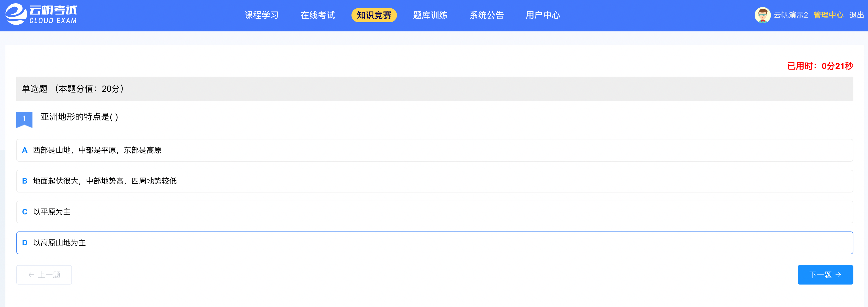The height and width of the screenshot is (307, 868).
Task: Click the question text 亚洲地形的特点是
Action: point(79,117)
